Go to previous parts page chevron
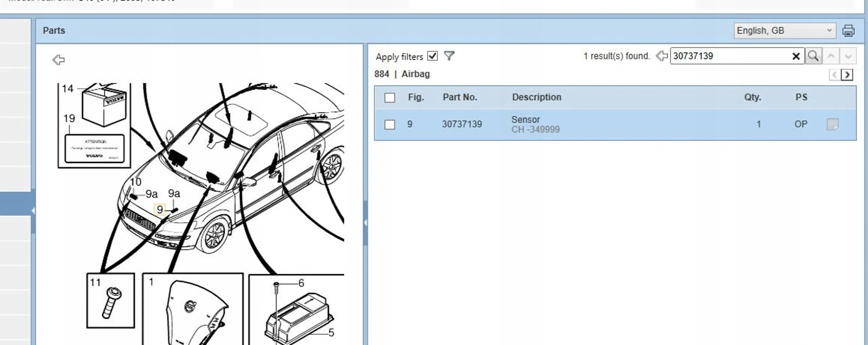This screenshot has width=868, height=345. tap(835, 75)
